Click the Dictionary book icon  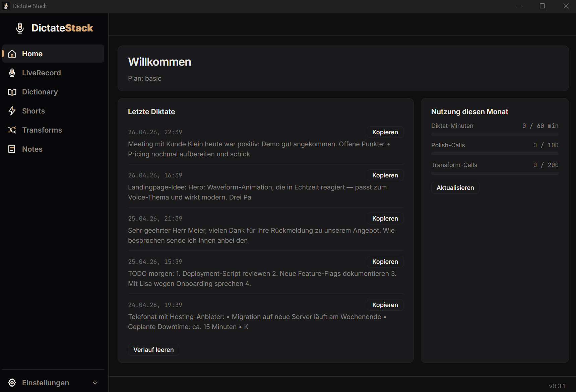[12, 92]
